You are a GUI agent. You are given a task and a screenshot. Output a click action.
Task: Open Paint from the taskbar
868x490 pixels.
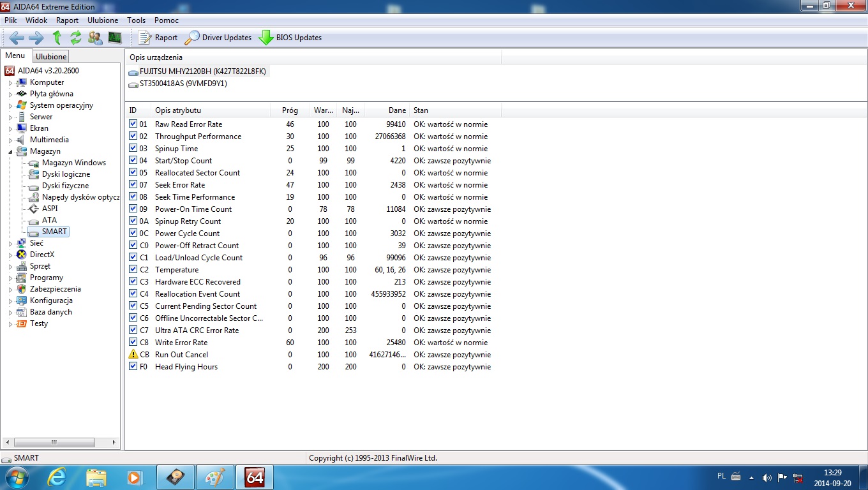click(215, 477)
